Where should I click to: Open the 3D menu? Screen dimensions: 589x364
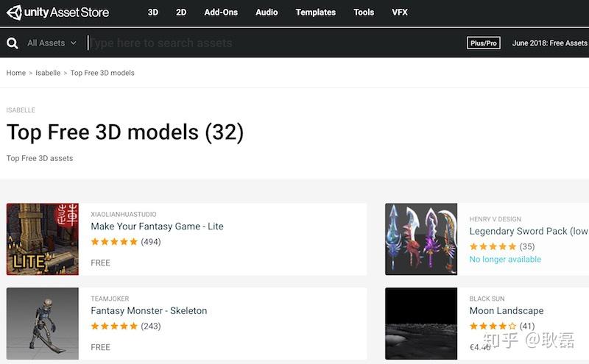pyautogui.click(x=153, y=13)
